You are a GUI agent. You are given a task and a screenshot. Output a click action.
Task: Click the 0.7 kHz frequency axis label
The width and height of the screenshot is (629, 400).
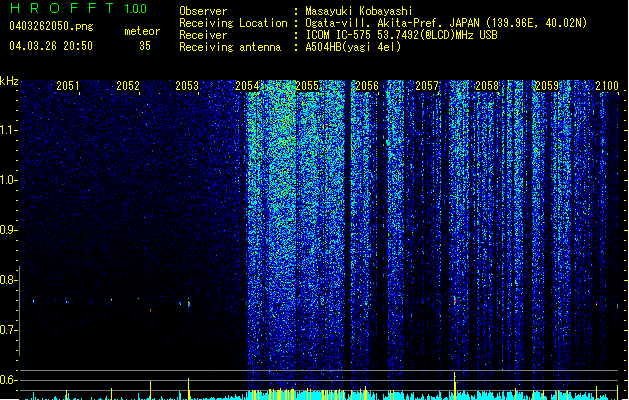[x=9, y=330]
